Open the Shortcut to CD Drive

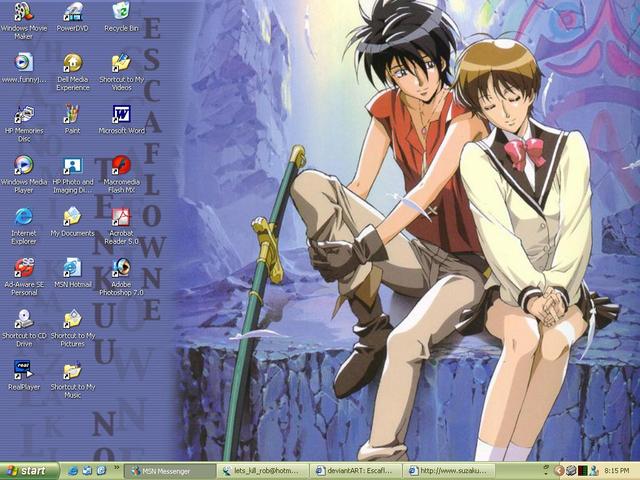pos(24,328)
